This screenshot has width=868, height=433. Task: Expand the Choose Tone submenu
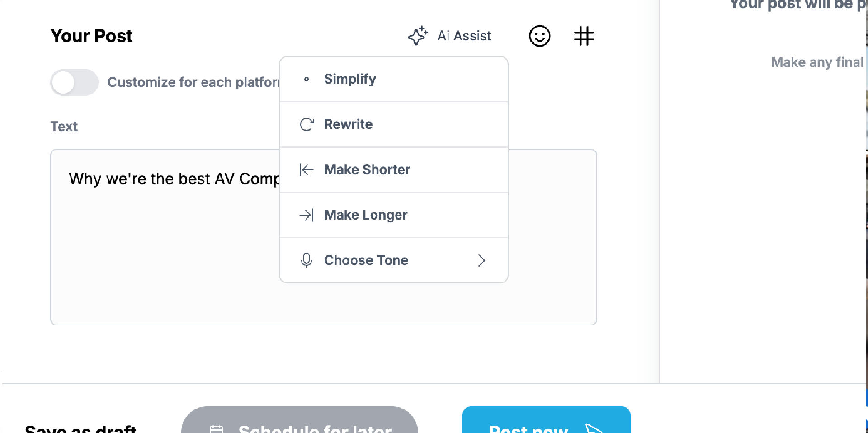coord(481,260)
